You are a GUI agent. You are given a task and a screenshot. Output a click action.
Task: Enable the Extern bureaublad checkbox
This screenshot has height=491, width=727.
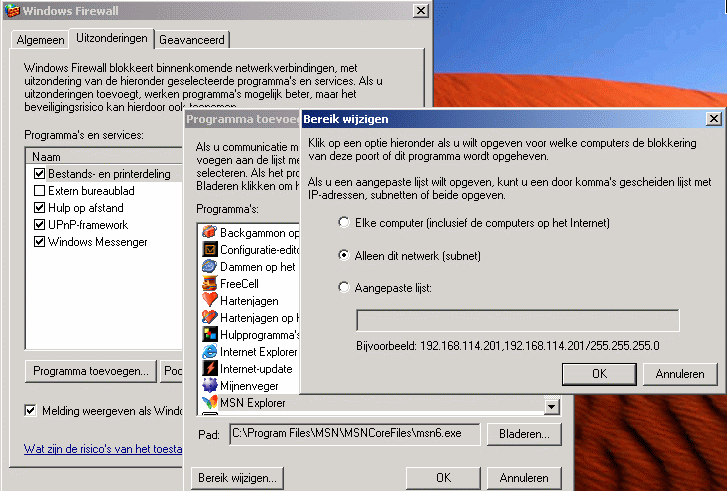pyautogui.click(x=39, y=191)
